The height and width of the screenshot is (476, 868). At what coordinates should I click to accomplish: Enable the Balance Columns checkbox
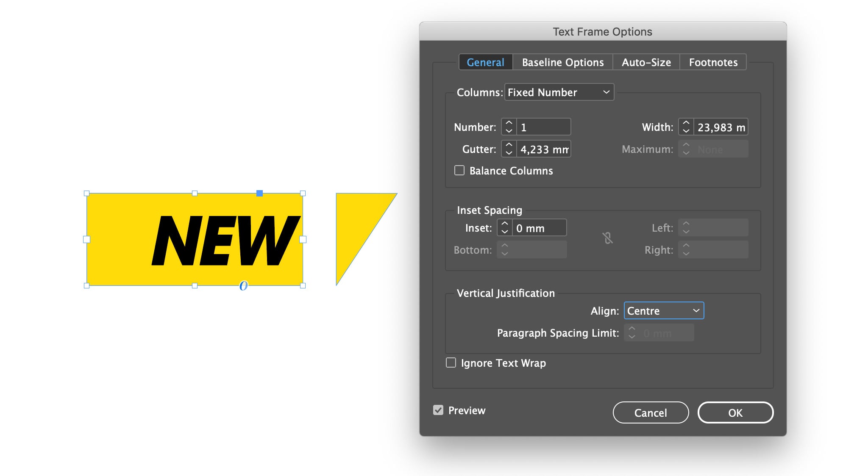[x=459, y=170]
